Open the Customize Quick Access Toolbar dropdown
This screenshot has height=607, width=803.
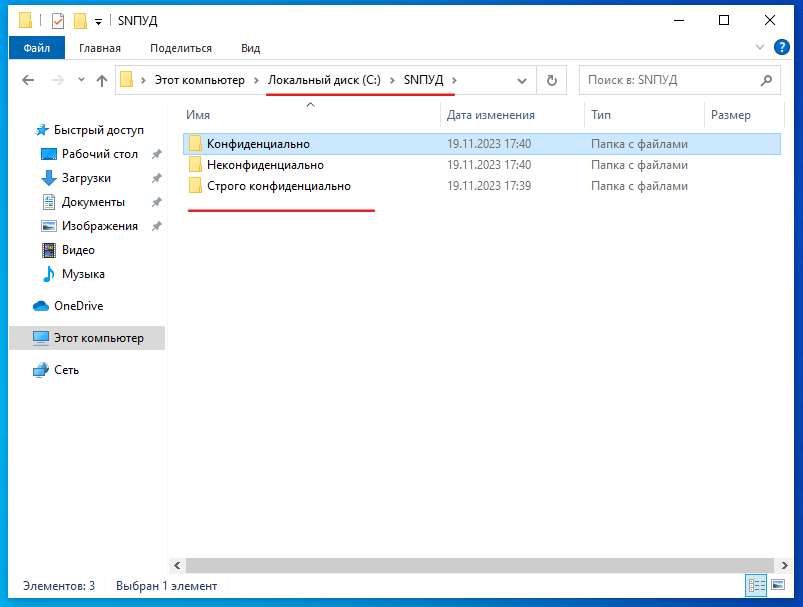[x=98, y=22]
